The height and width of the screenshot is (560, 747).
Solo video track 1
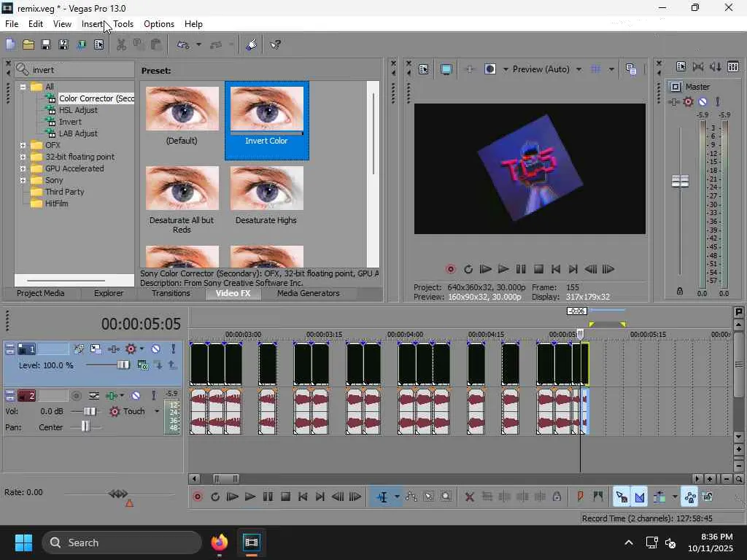point(174,349)
